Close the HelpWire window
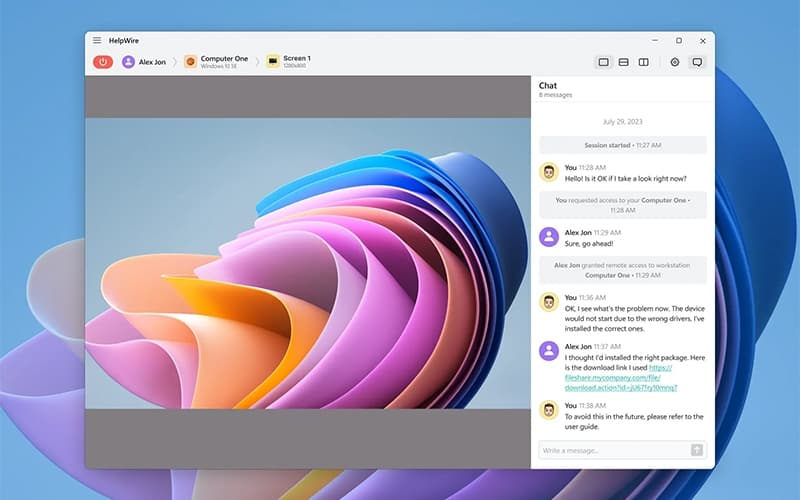 pos(703,41)
